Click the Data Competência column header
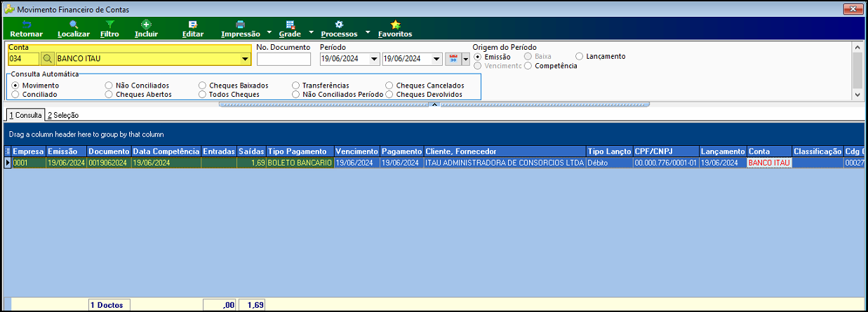868x312 pixels. [x=166, y=151]
